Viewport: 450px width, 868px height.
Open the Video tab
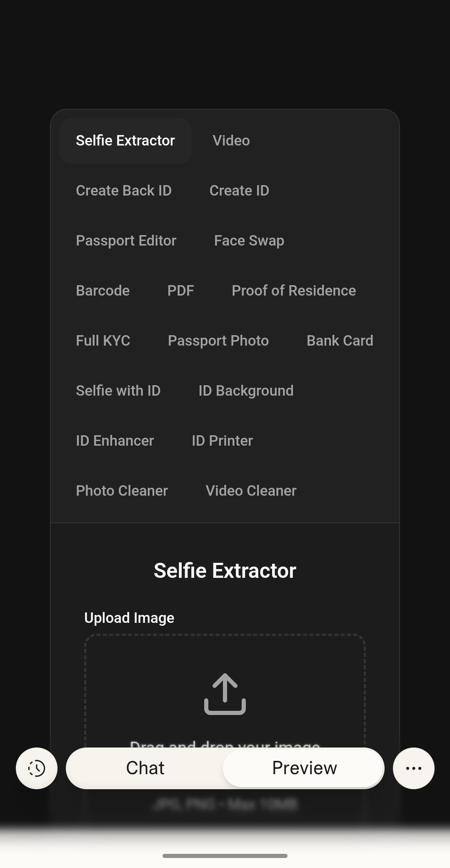pos(231,141)
